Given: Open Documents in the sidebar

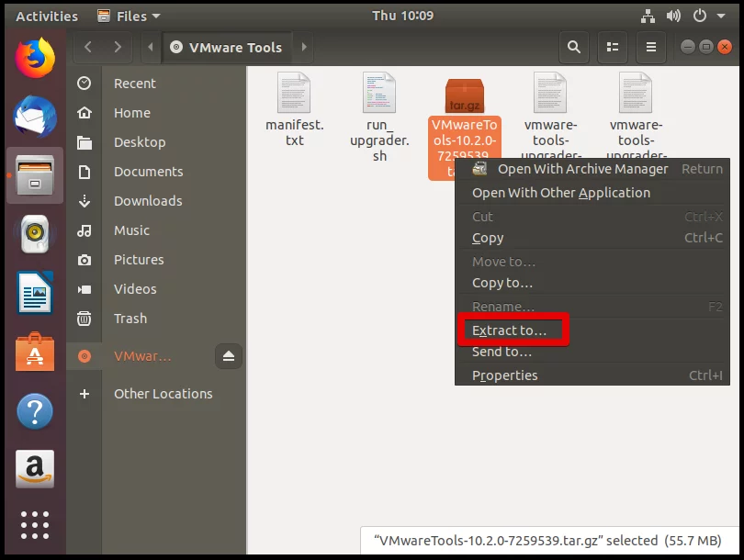Looking at the screenshot, I should (156, 172).
